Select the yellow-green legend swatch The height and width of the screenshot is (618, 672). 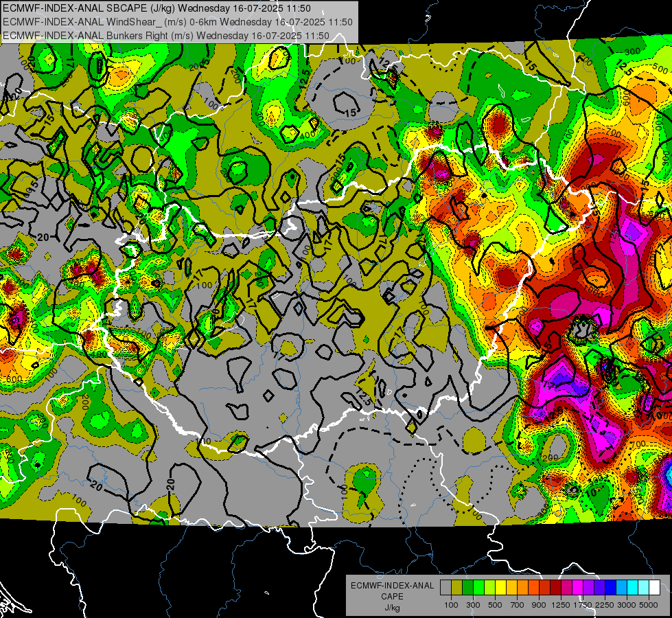pyautogui.click(x=490, y=587)
